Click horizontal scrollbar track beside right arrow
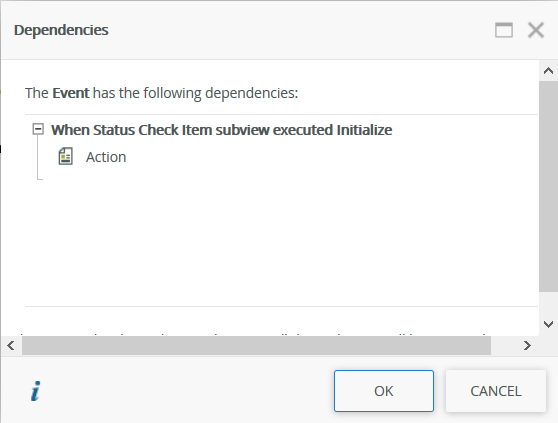The height and width of the screenshot is (423, 558). [504, 345]
